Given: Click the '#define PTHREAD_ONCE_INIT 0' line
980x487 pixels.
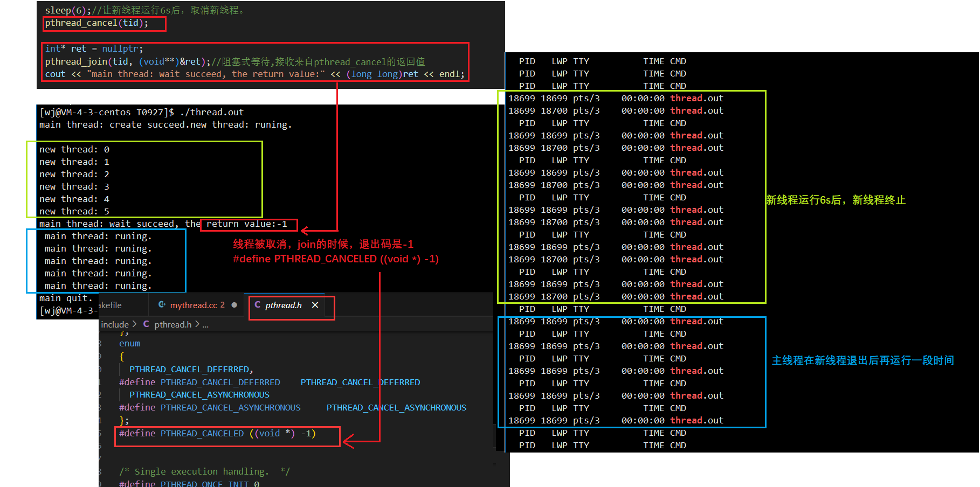Looking at the screenshot, I should pyautogui.click(x=189, y=483).
